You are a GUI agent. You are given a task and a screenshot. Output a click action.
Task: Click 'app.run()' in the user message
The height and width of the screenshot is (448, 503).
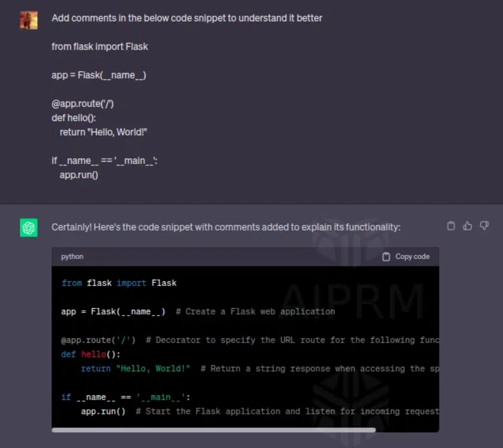click(79, 175)
